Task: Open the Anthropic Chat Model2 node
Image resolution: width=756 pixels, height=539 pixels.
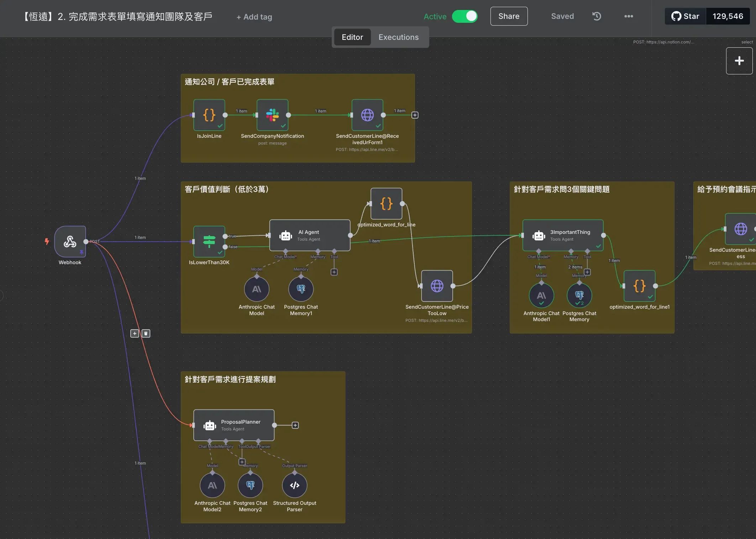Action: pyautogui.click(x=212, y=485)
